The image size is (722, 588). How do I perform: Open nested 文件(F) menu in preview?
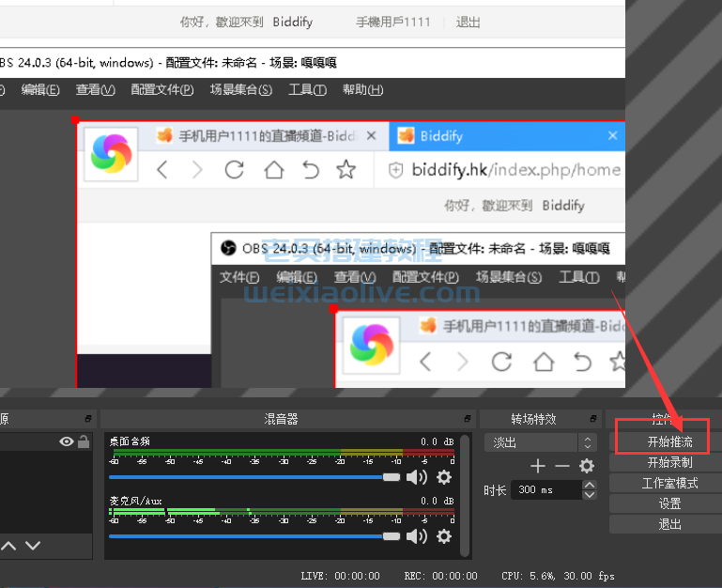(x=239, y=277)
